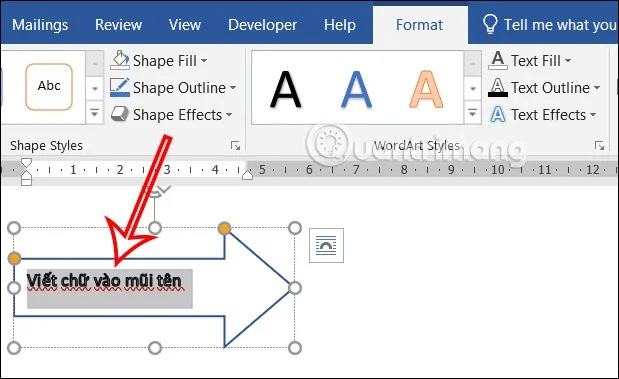Open the Help tab

pos(340,25)
